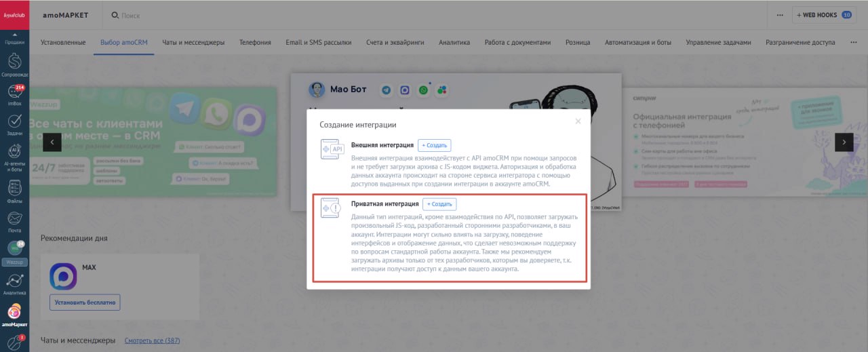Switch to the Выбор amoCRM tab
The width and height of the screenshot is (868, 352).
click(124, 42)
